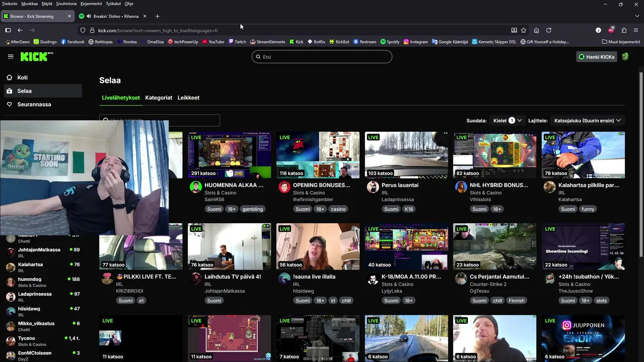The height and width of the screenshot is (362, 644).
Task: Open the Perus lauantai stream thumbnail
Action: (406, 155)
